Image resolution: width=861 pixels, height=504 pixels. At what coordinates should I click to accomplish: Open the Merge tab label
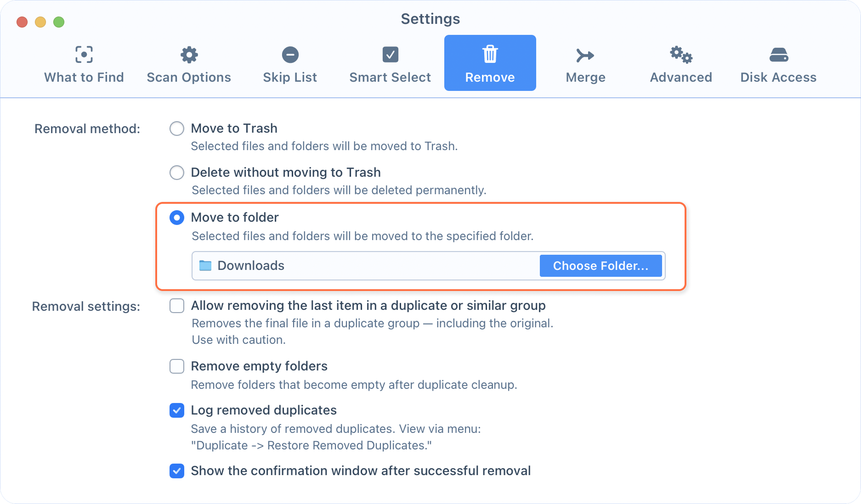click(585, 77)
